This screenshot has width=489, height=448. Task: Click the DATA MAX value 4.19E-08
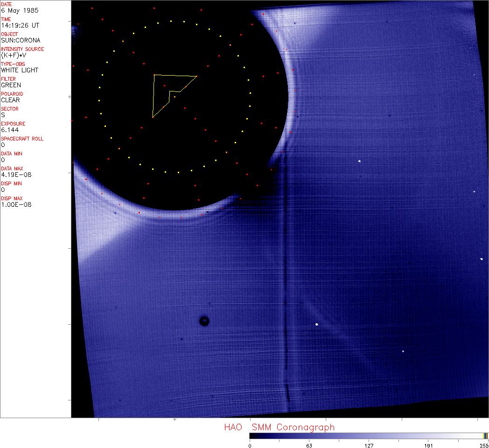[14, 175]
